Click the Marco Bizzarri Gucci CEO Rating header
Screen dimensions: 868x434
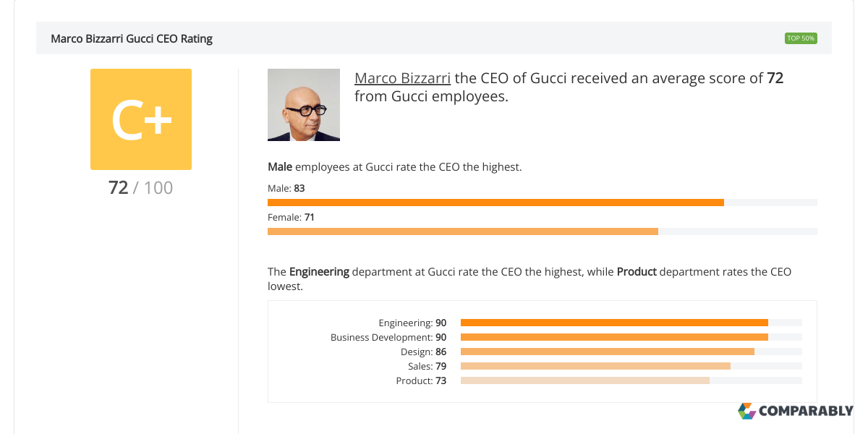pos(132,38)
